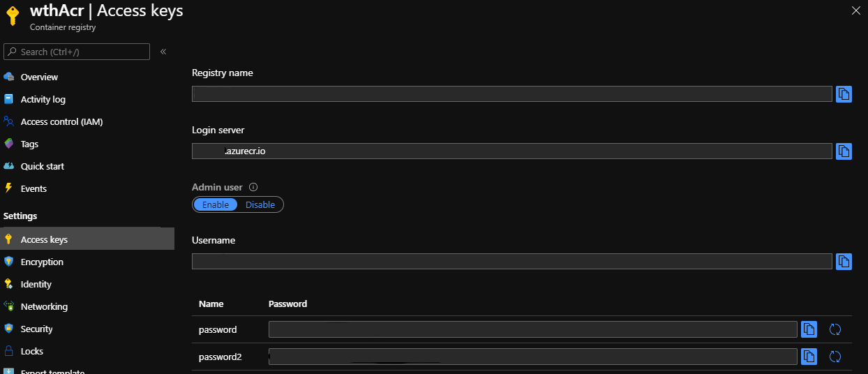868x374 pixels.
Task: Open Access control (IAM)
Action: point(61,121)
